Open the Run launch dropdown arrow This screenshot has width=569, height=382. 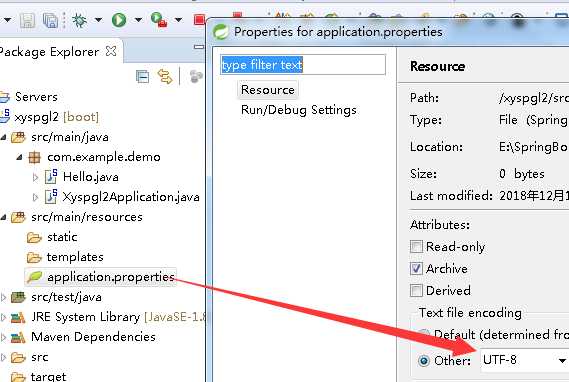click(x=138, y=20)
